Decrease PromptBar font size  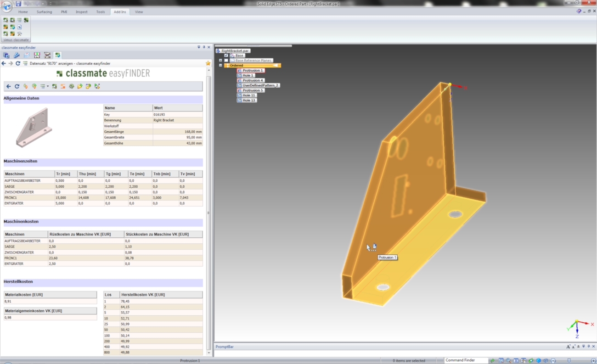point(574,347)
